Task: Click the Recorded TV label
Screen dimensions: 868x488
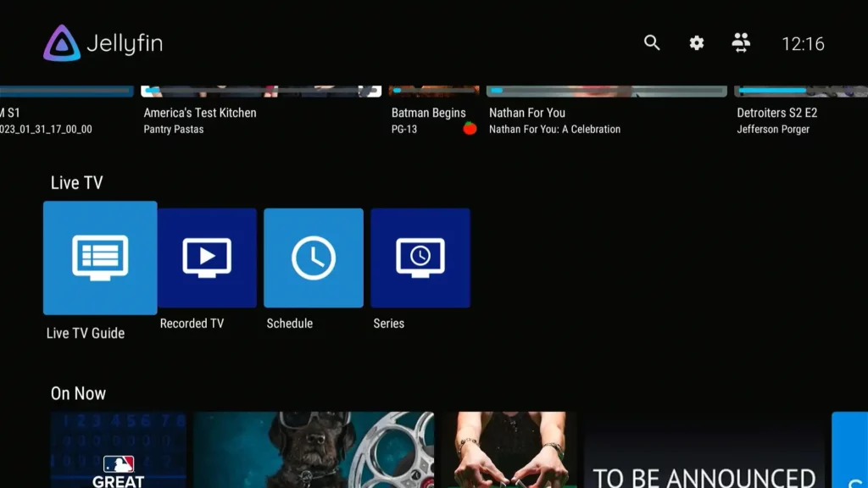Action: point(192,323)
